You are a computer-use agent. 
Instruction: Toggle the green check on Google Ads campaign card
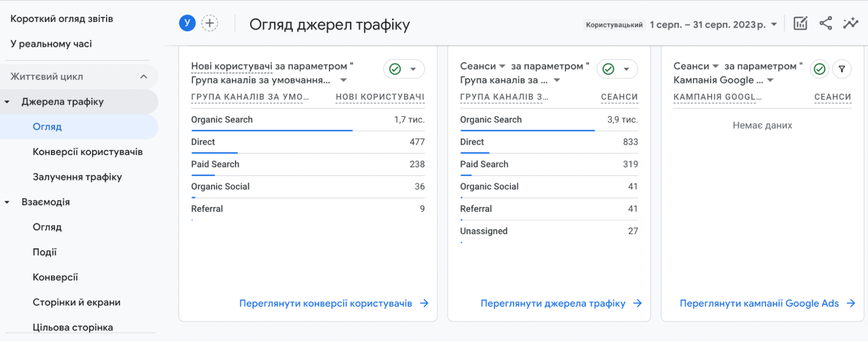coord(819,69)
